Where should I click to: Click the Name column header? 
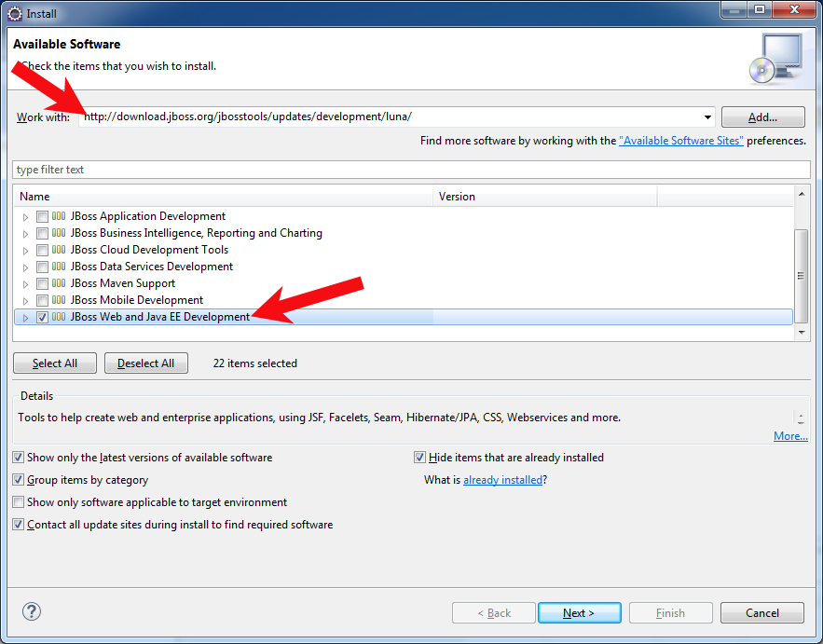(x=224, y=197)
